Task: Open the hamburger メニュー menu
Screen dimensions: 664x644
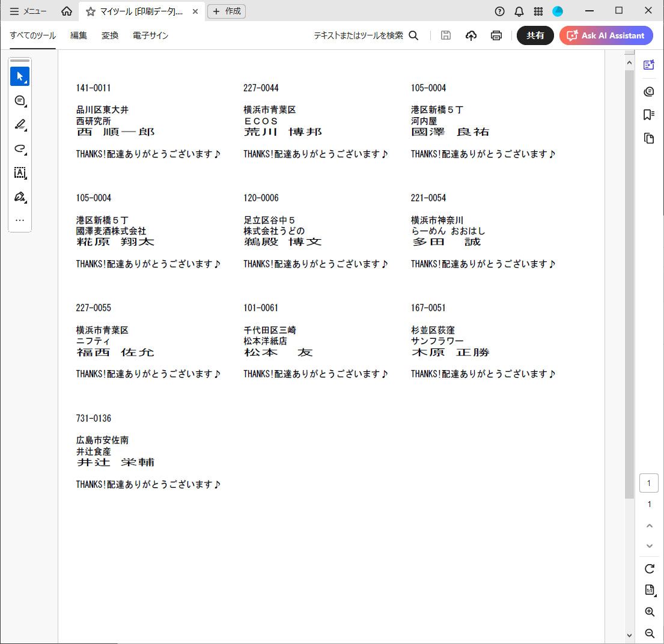Action: click(x=28, y=11)
